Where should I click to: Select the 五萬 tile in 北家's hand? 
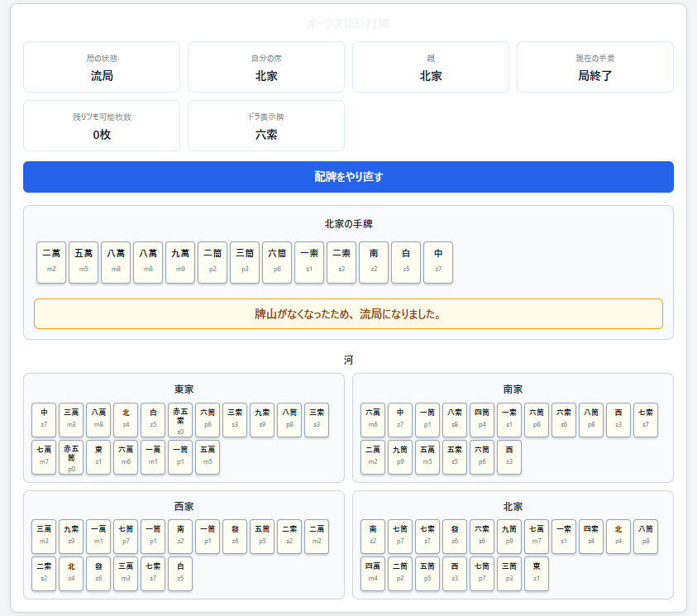pos(84,262)
